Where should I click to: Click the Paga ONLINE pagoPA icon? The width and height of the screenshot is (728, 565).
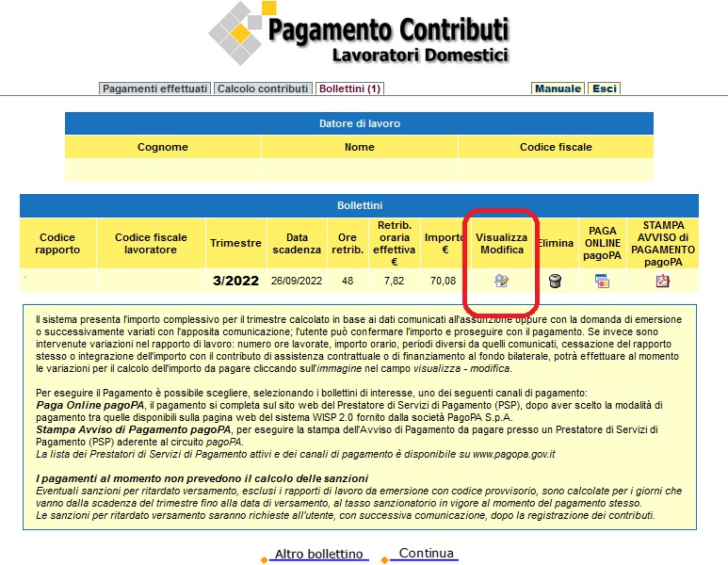602,281
